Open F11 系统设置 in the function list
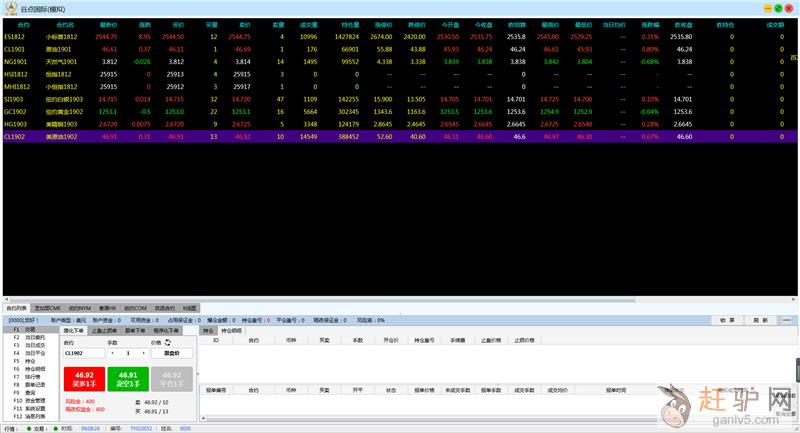This screenshot has height=433, width=800. (35, 408)
